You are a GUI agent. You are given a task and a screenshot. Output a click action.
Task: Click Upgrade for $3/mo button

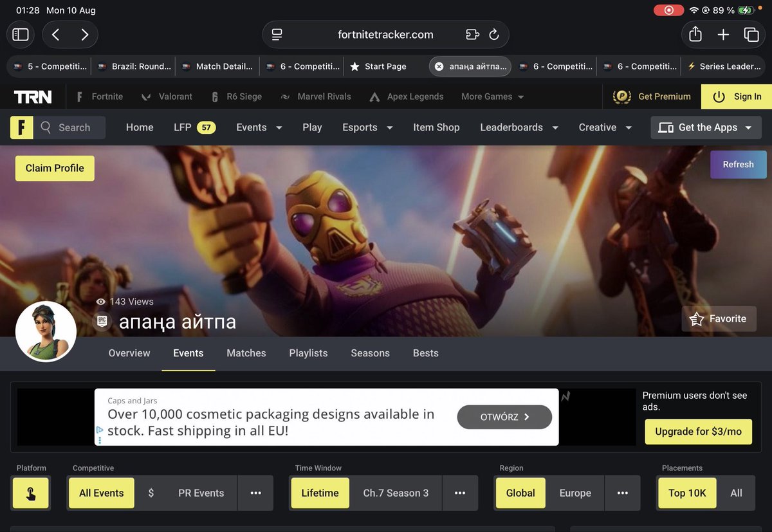click(x=698, y=432)
